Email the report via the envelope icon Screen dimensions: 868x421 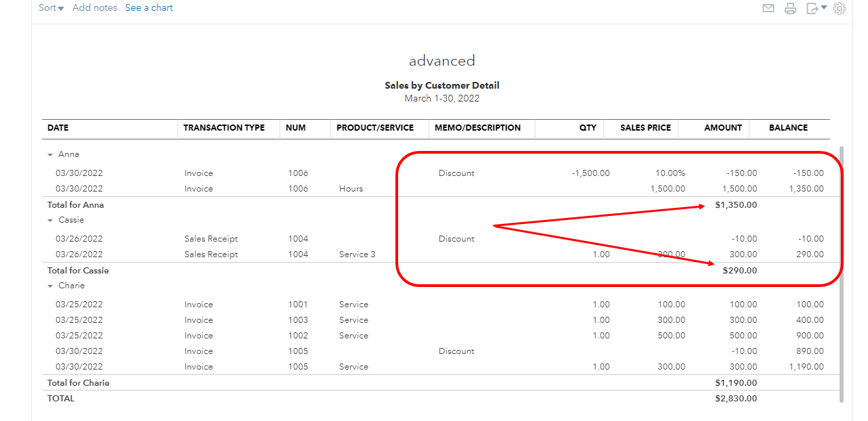pyautogui.click(x=768, y=8)
